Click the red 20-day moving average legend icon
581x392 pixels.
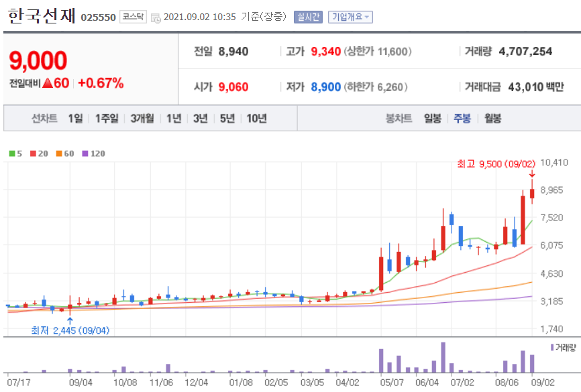tap(32, 153)
